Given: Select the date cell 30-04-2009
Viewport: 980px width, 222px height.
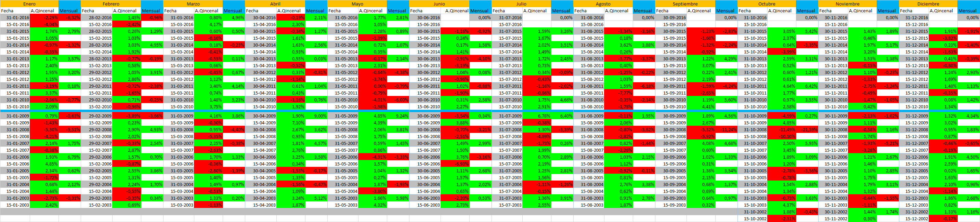Looking at the screenshot, I should (x=261, y=116).
